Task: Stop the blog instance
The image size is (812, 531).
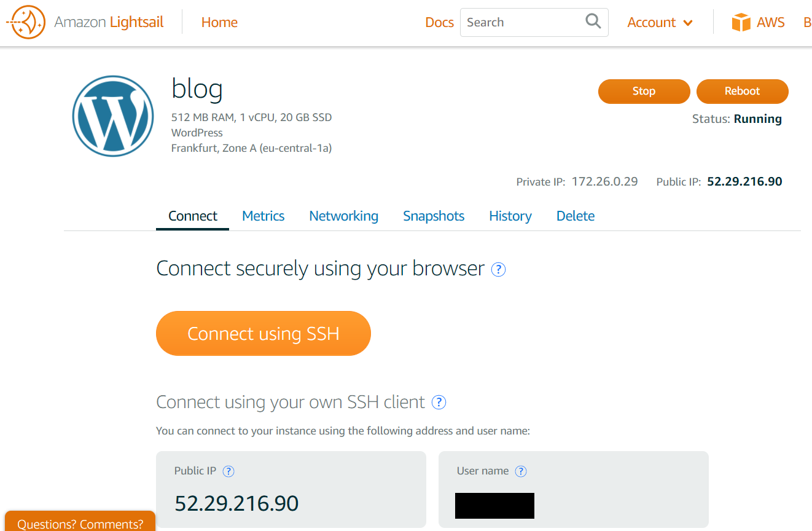Action: [644, 91]
